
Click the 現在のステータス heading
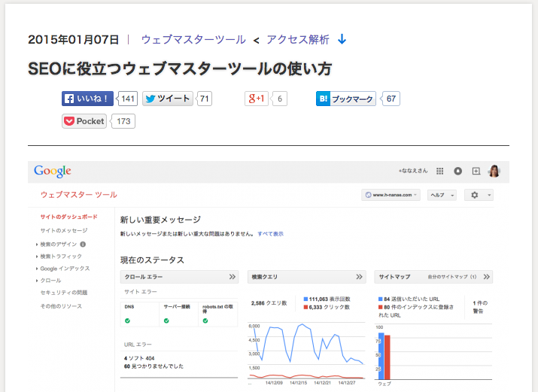pyautogui.click(x=152, y=260)
